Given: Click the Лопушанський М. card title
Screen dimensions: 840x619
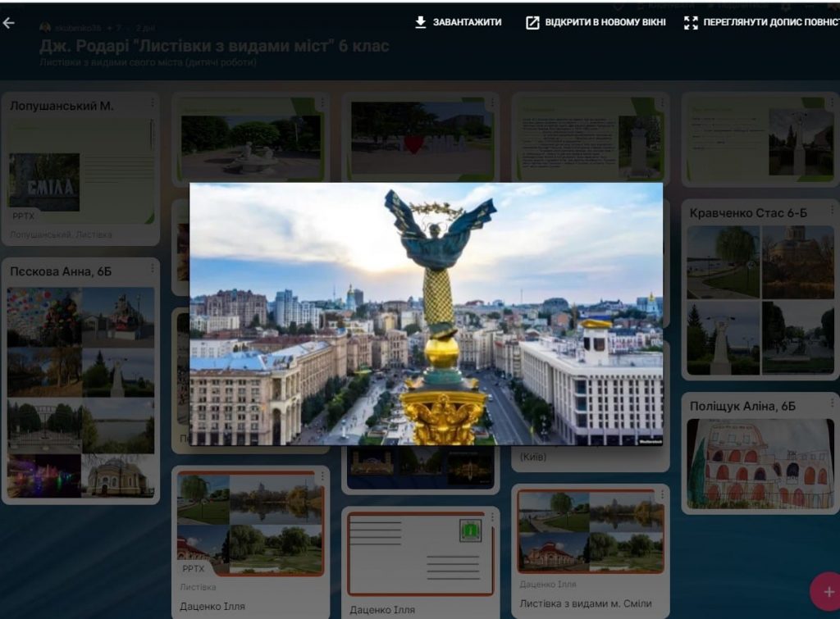Looking at the screenshot, I should click(x=62, y=106).
